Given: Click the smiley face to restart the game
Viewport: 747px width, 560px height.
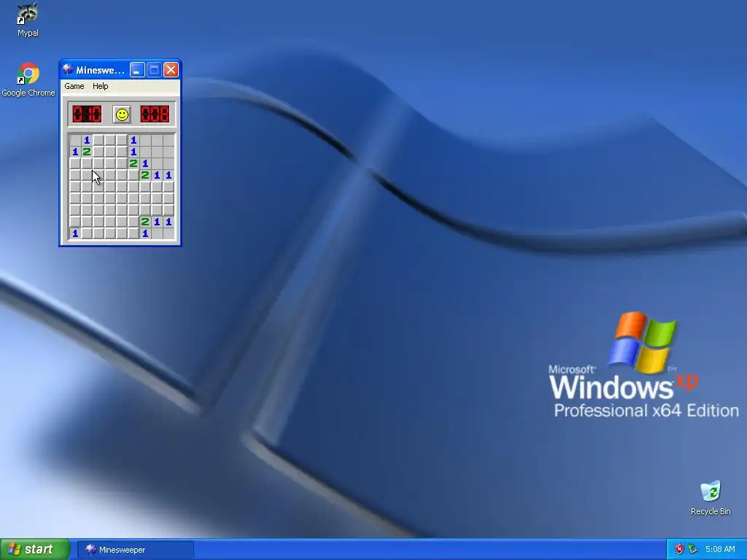Looking at the screenshot, I should click(122, 114).
